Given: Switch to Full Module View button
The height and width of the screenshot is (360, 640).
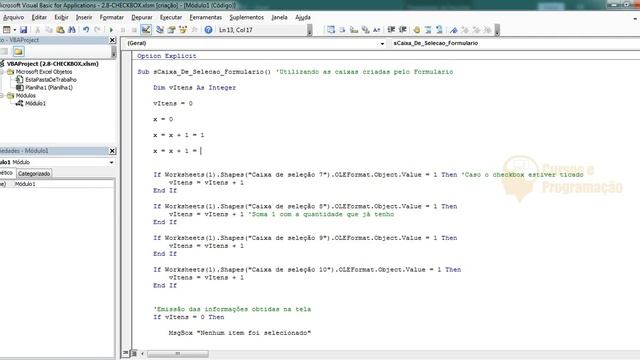Looking at the screenshot, I should (134, 353).
